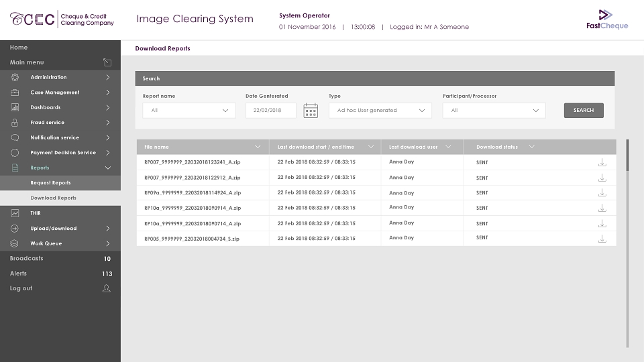Click the FastCheque logo

[607, 19]
